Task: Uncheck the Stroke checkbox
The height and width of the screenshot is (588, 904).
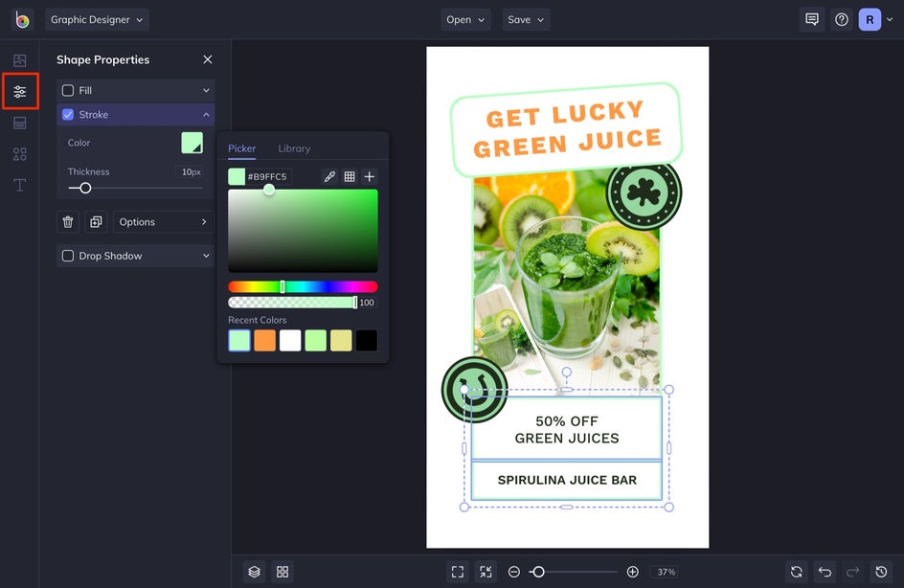Action: pos(68,114)
